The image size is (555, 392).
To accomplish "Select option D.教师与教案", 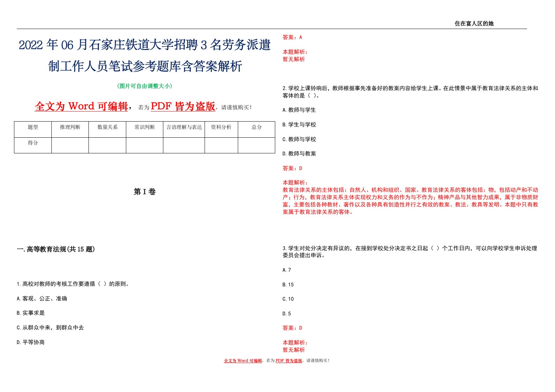I will (299, 154).
